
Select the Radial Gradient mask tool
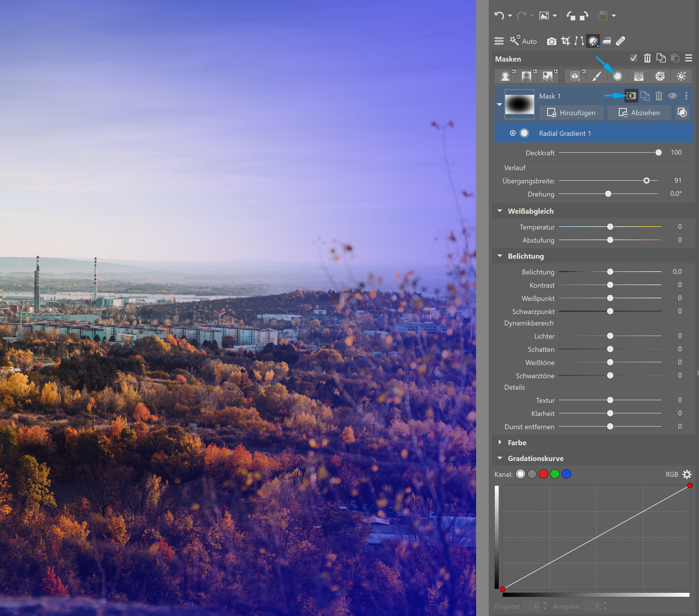pos(617,76)
